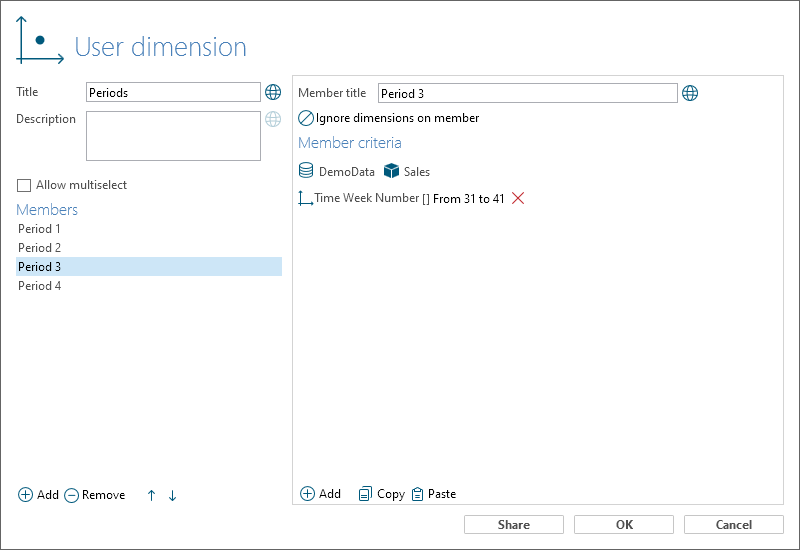
Task: Add a new member to the Members list
Action: pos(38,495)
